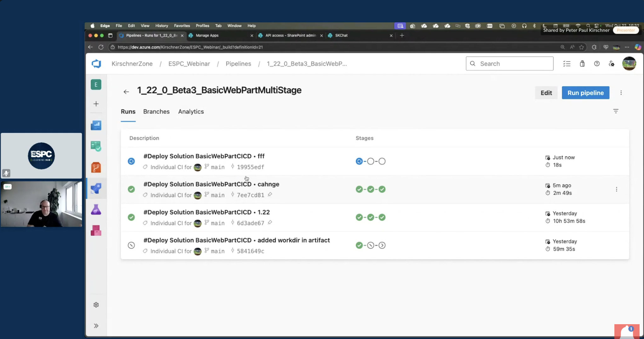Open project settings gear icon

coord(96,305)
